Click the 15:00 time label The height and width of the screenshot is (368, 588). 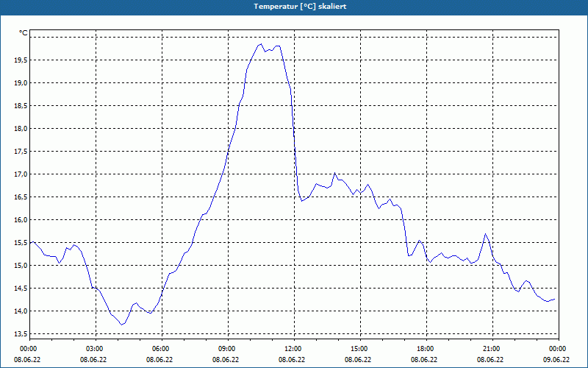coord(360,349)
